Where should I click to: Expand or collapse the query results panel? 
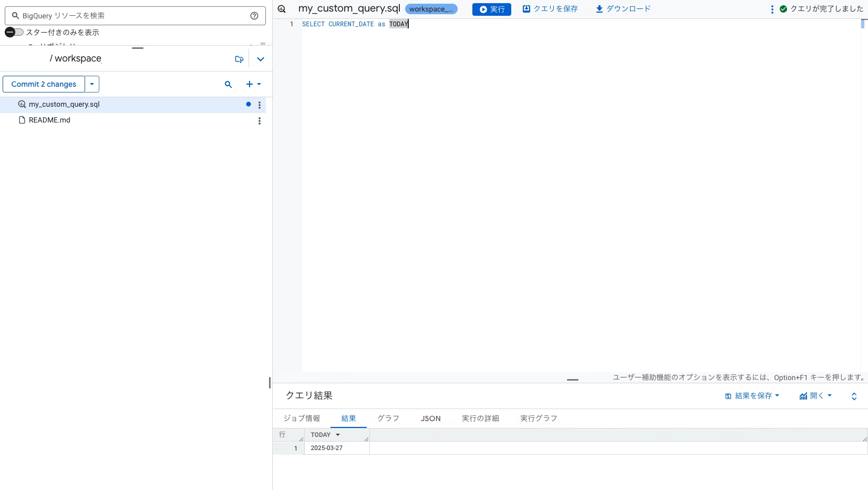click(854, 396)
